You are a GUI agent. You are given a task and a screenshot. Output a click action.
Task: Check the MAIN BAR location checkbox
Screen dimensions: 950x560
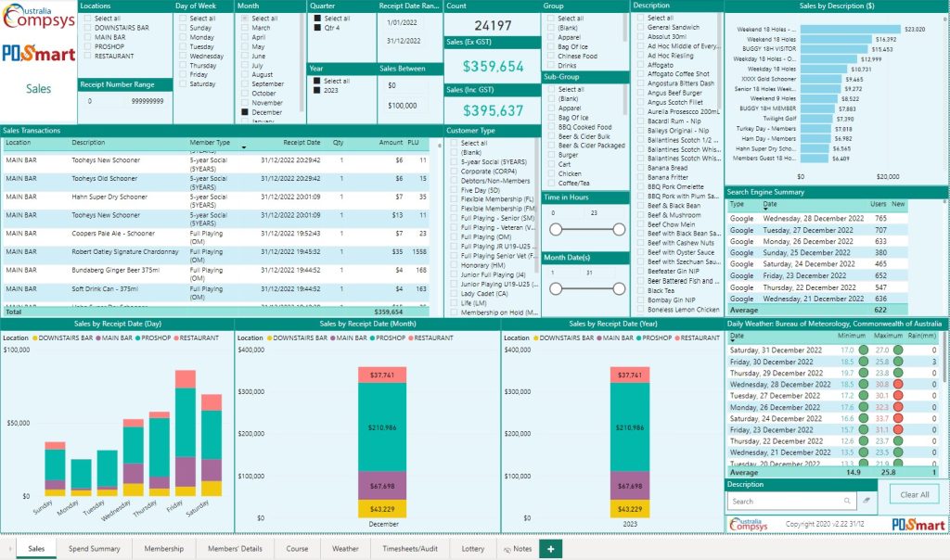tap(87, 37)
